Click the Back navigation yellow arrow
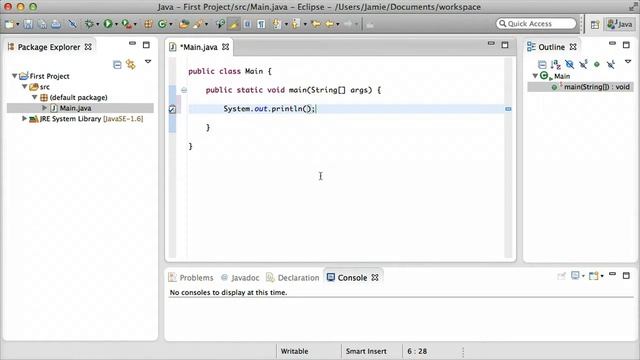This screenshot has height=360, width=640. [329, 24]
